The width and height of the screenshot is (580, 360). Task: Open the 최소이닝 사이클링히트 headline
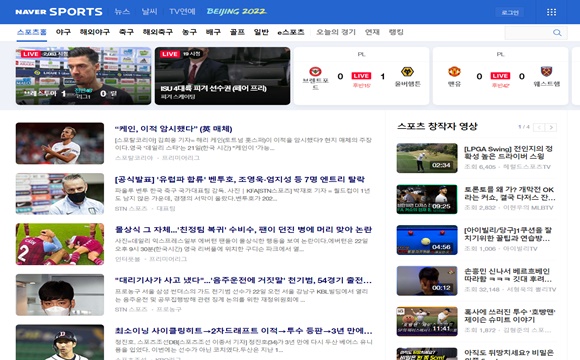coord(243,331)
